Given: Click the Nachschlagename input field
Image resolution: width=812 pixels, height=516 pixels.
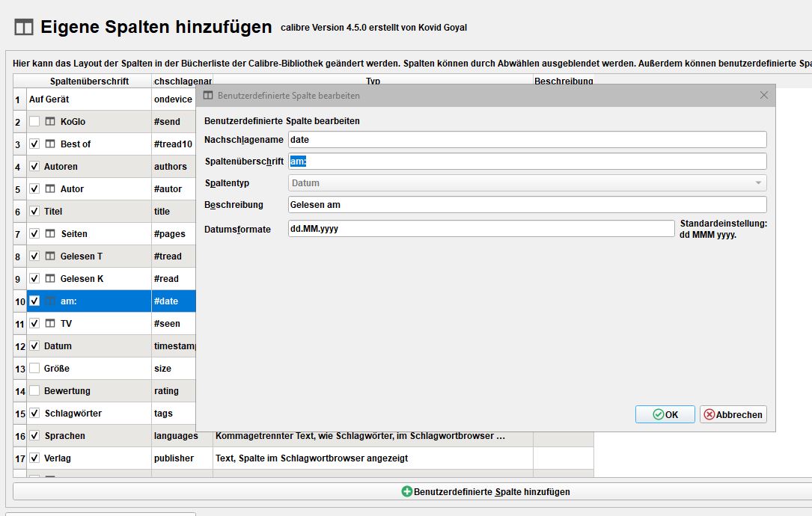Looking at the screenshot, I should 527,139.
